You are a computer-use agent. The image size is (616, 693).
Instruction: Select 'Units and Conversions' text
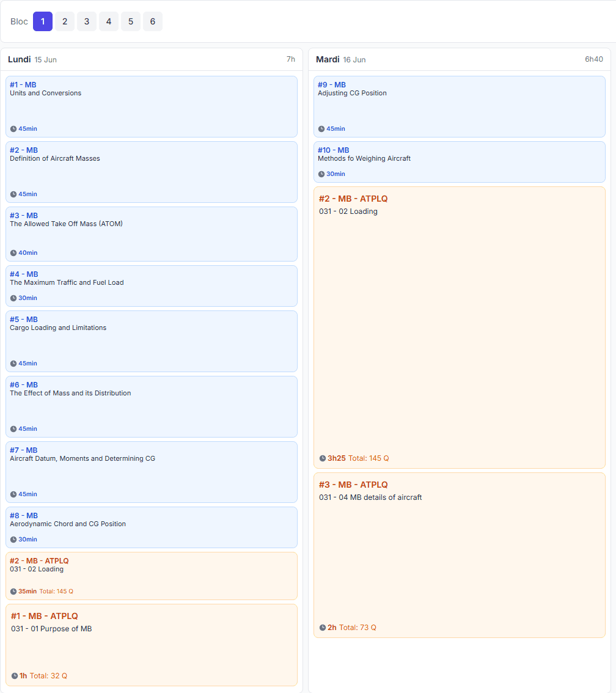[45, 94]
